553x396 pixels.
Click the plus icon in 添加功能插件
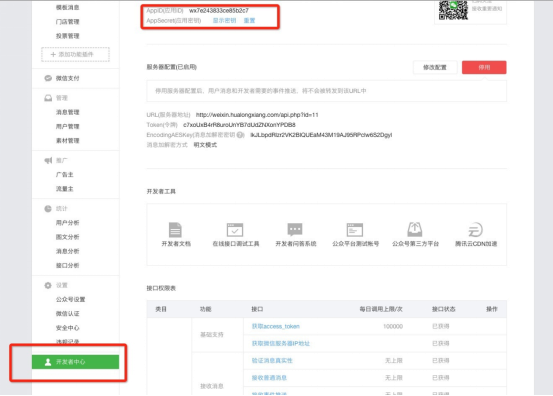53,54
